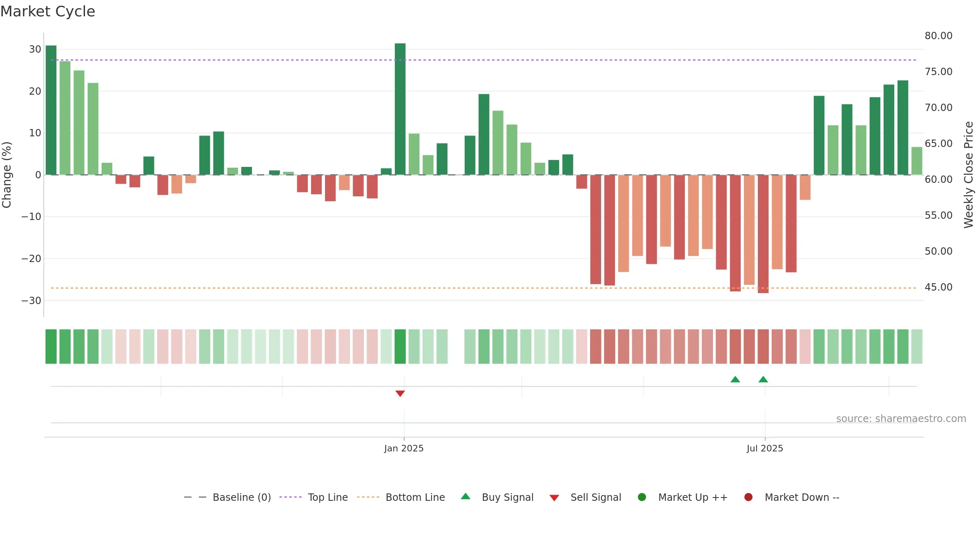Click the 50.00 price tick label
Screen dimensions: 980x551
pyautogui.click(x=938, y=251)
